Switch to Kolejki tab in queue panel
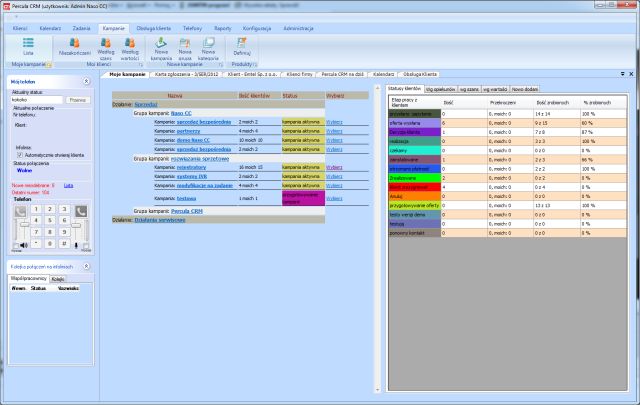640x405 pixels. (58, 279)
